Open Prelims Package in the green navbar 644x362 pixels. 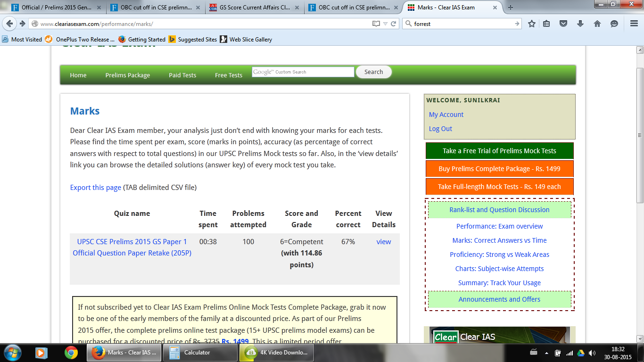click(128, 75)
